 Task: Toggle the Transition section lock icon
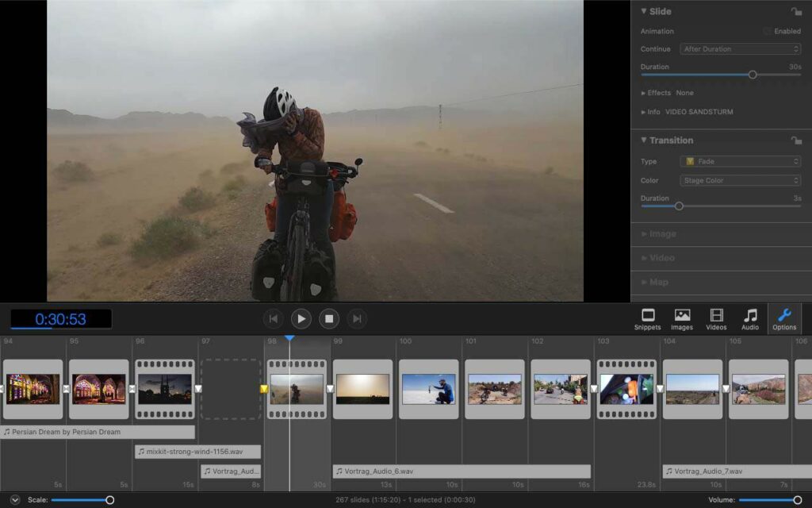click(795, 140)
